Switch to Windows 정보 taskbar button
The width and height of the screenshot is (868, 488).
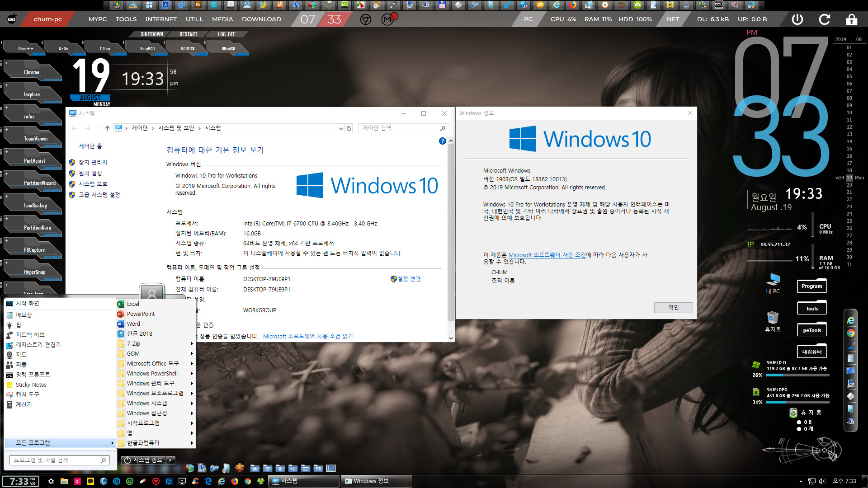(376, 481)
